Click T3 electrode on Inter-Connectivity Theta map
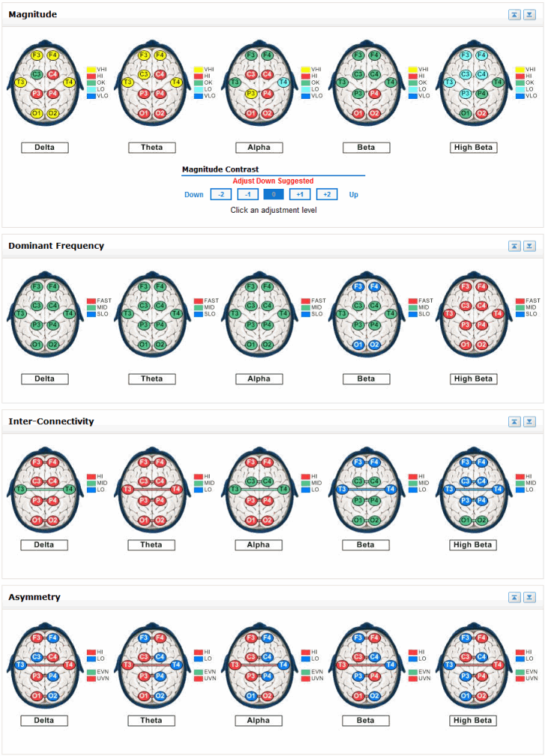This screenshot has width=545, height=756. tap(127, 489)
